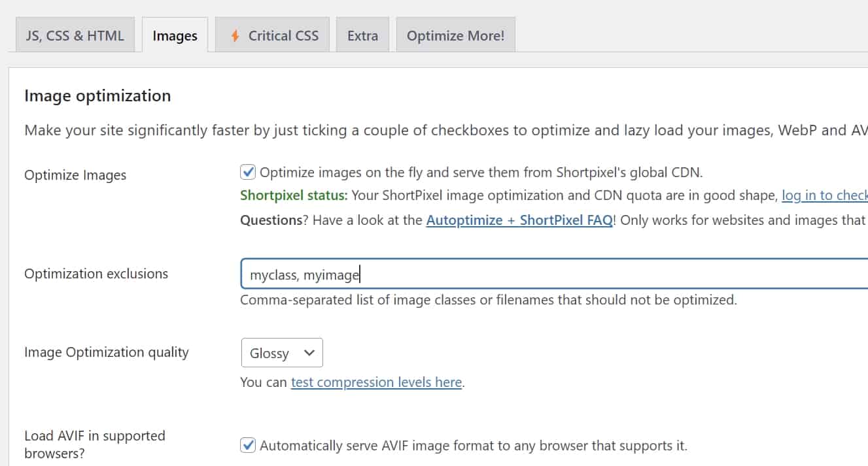This screenshot has width=868, height=466.
Task: Go to the Extra tab
Action: tap(362, 36)
